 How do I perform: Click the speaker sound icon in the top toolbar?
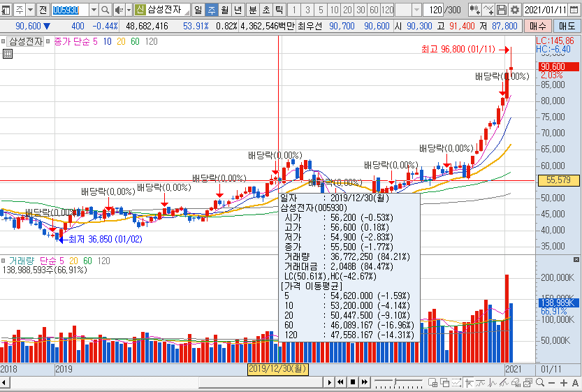tap(119, 10)
